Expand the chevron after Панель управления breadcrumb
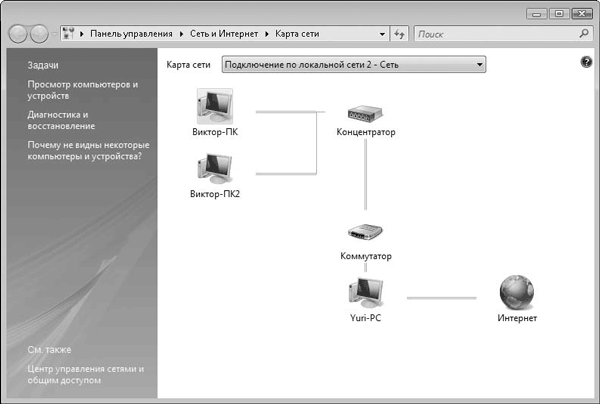Viewport: 600px width, 404px height. coord(181,34)
